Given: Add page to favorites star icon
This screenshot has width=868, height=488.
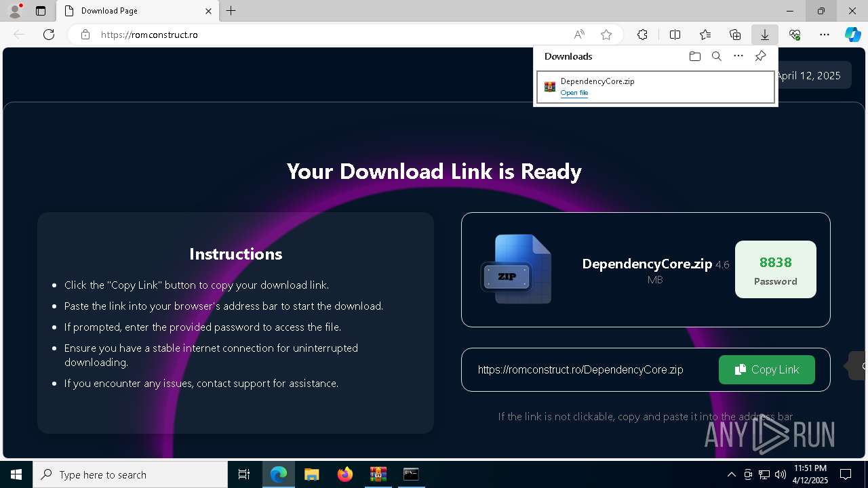Looking at the screenshot, I should point(606,35).
